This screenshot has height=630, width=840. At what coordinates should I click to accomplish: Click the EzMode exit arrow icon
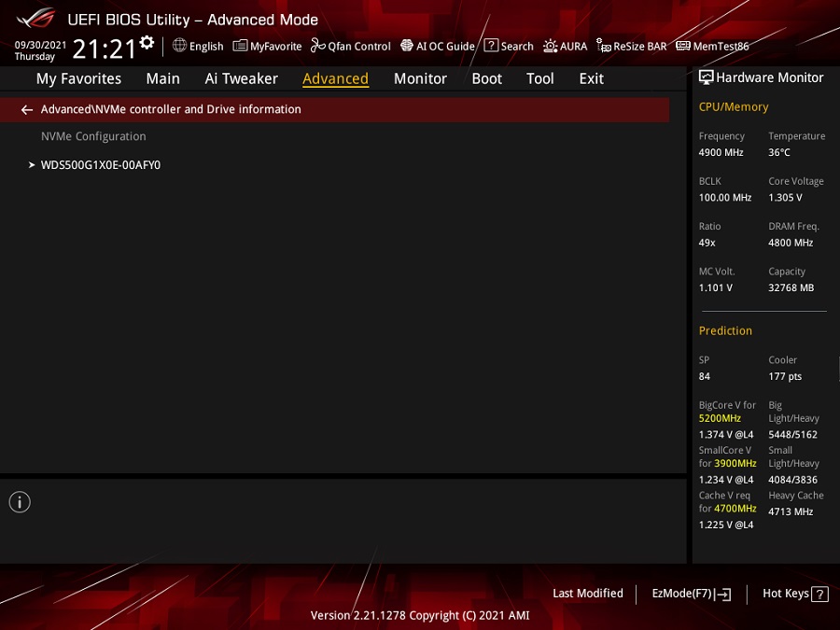722,595
